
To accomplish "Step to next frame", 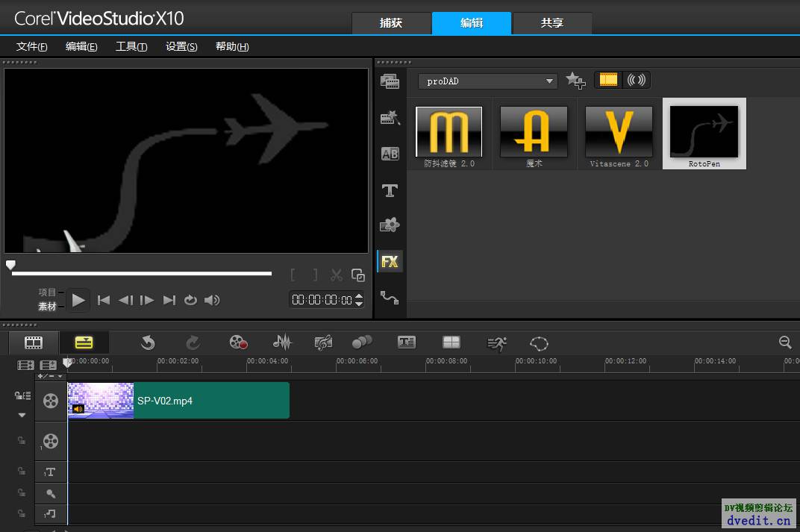I will click(x=147, y=300).
